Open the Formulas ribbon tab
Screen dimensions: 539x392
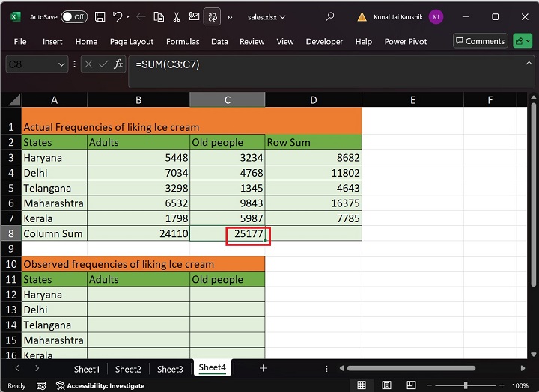pyautogui.click(x=183, y=42)
